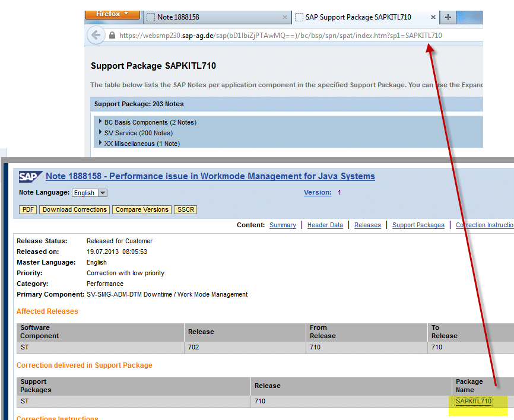Click the SSCR button

(x=186, y=209)
